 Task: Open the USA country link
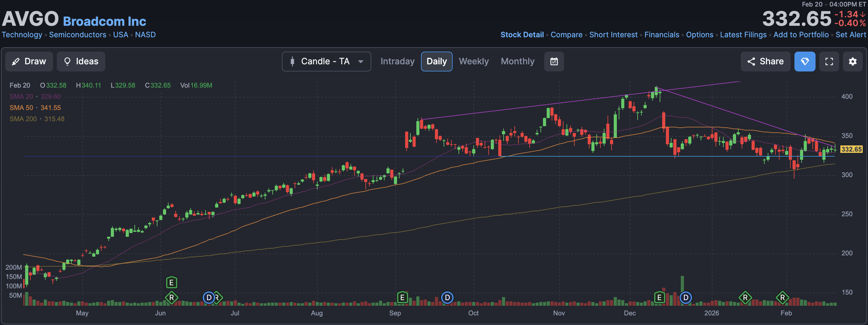click(x=121, y=35)
